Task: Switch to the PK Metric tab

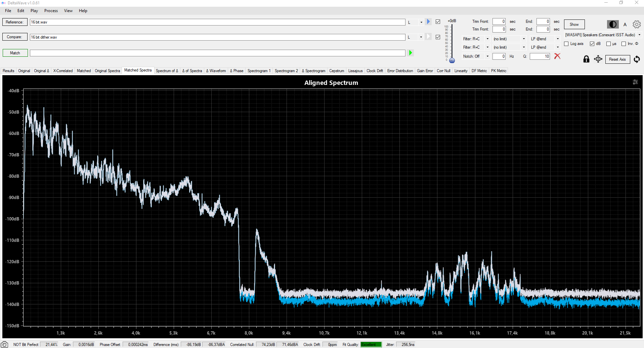Action: coord(499,71)
